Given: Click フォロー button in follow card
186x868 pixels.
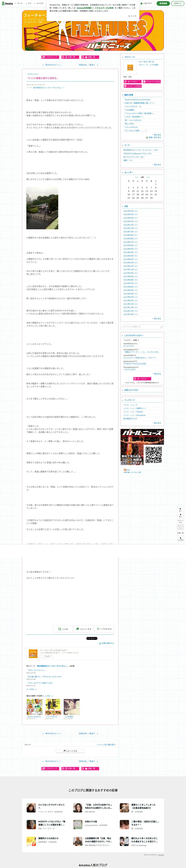Looking at the screenshot, I should coord(46,656).
